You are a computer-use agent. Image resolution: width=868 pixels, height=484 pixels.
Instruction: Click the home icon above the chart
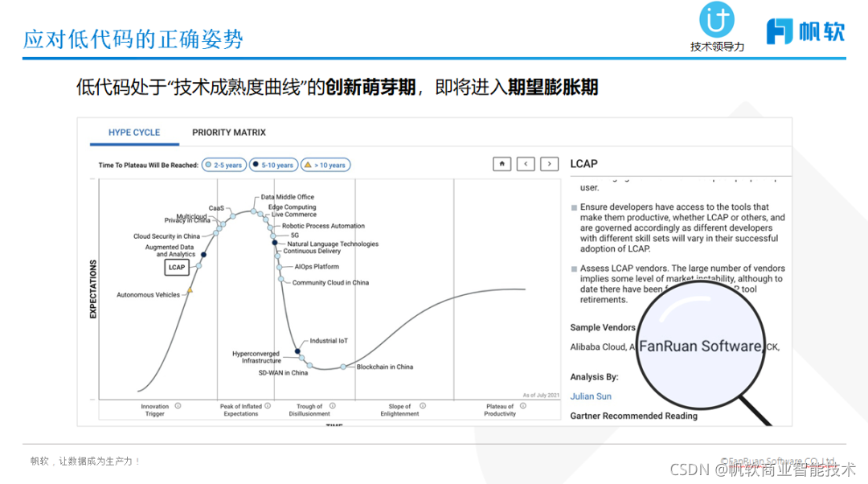pos(502,163)
